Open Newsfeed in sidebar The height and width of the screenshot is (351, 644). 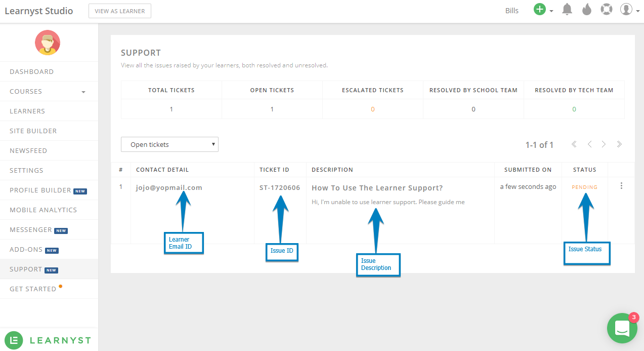[x=49, y=150]
